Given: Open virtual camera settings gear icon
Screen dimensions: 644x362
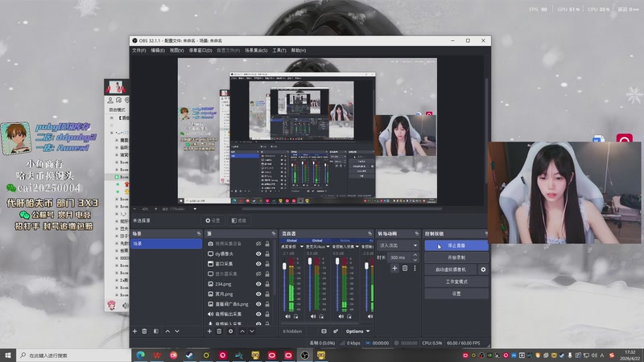Looking at the screenshot, I should [x=484, y=269].
